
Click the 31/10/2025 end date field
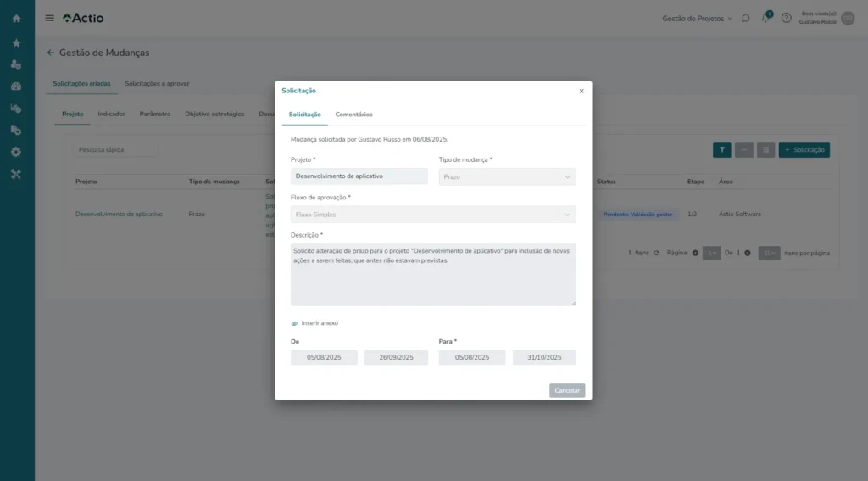(x=544, y=357)
